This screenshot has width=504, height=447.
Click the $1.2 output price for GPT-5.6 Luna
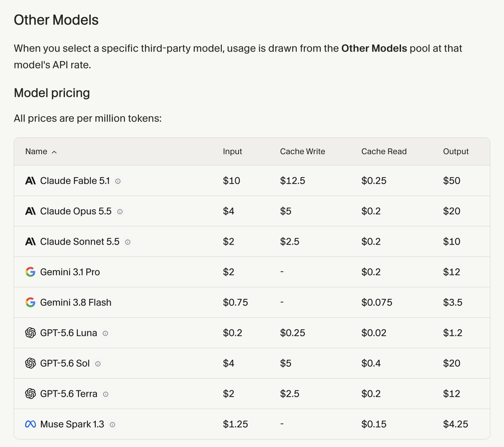[x=452, y=333]
